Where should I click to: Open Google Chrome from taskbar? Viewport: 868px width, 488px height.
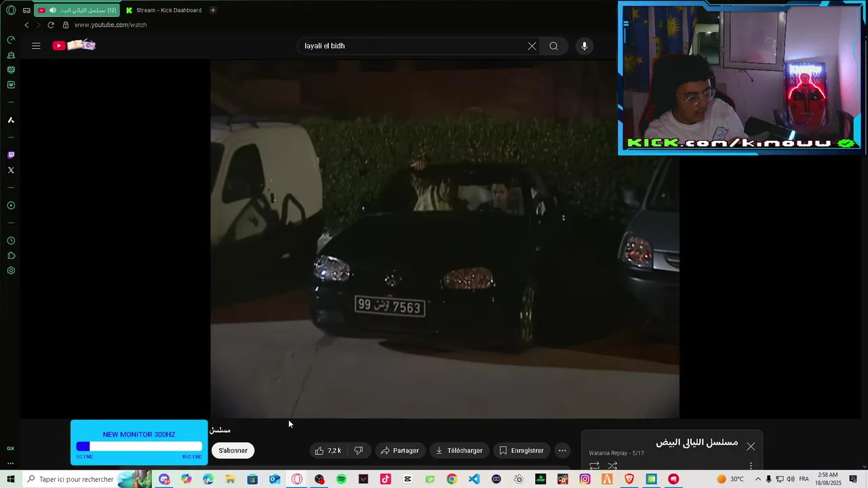point(452,479)
